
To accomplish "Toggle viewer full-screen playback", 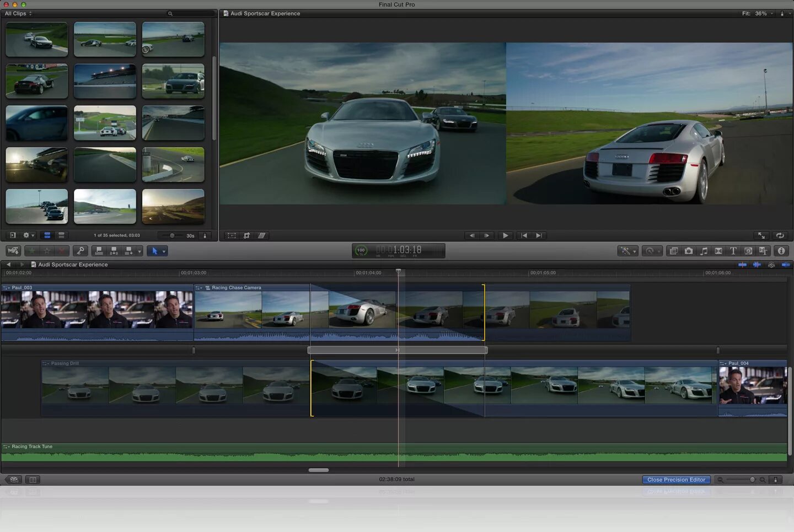I will 761,235.
